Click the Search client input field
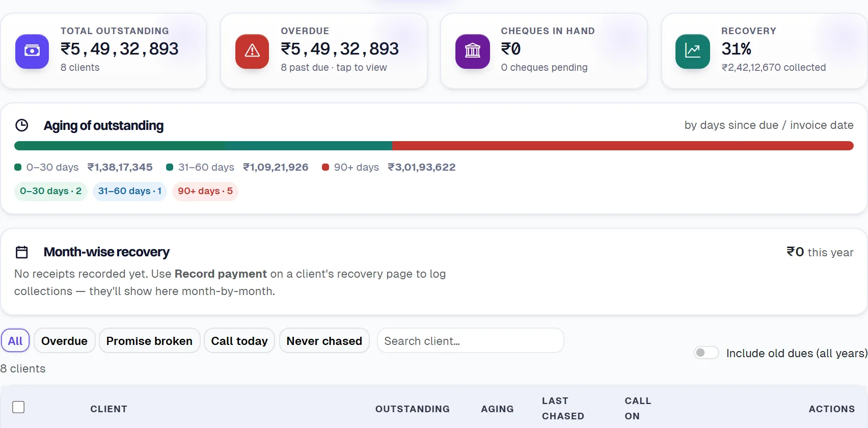The height and width of the screenshot is (428, 868). [x=470, y=340]
